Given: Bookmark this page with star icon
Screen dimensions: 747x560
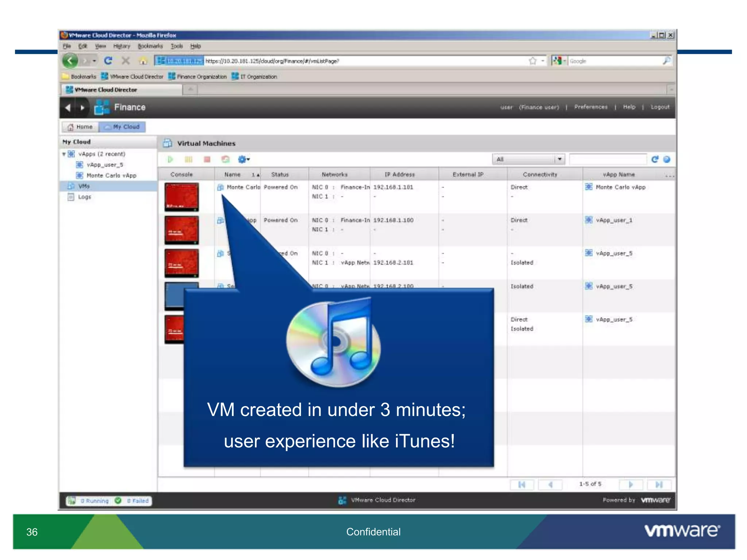Looking at the screenshot, I should click(533, 61).
